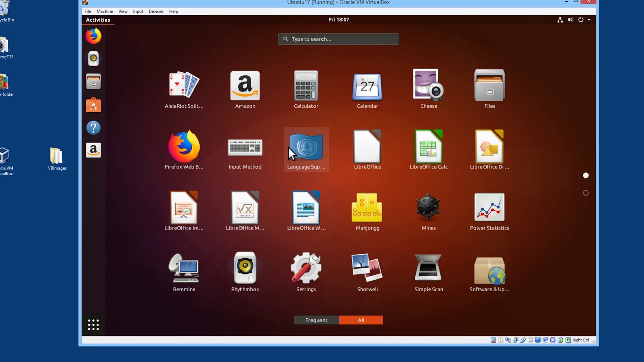The width and height of the screenshot is (644, 362).
Task: Open Input Method app
Action: pos(245,150)
